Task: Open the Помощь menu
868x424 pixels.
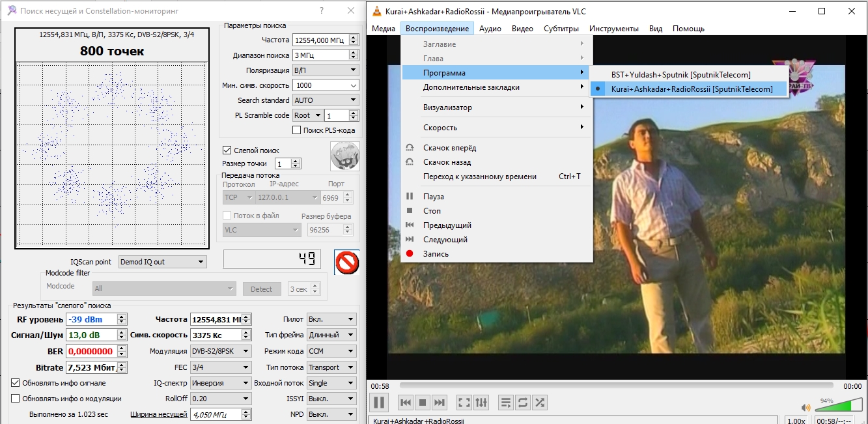Action: 688,29
